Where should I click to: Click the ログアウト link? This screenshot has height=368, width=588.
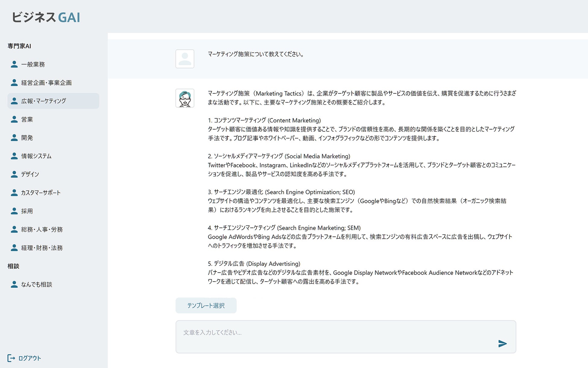30,358
